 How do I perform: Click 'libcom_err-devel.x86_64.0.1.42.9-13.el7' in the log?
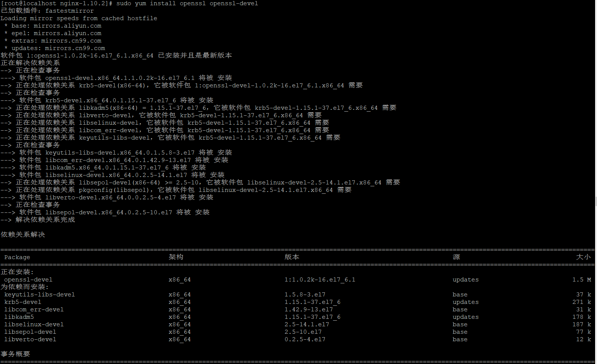(118, 160)
